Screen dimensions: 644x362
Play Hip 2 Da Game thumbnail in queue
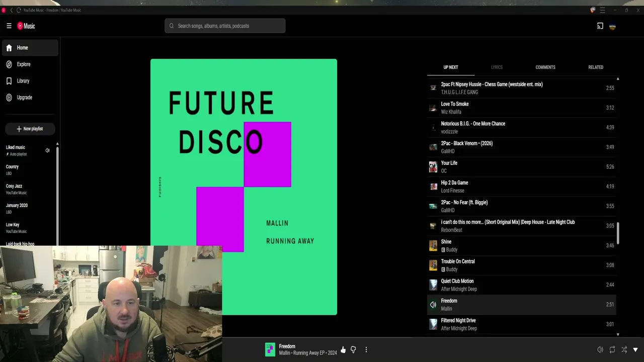[433, 187]
